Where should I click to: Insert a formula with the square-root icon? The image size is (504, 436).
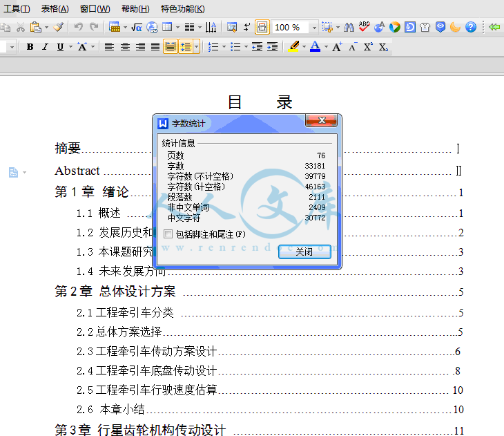click(x=137, y=28)
